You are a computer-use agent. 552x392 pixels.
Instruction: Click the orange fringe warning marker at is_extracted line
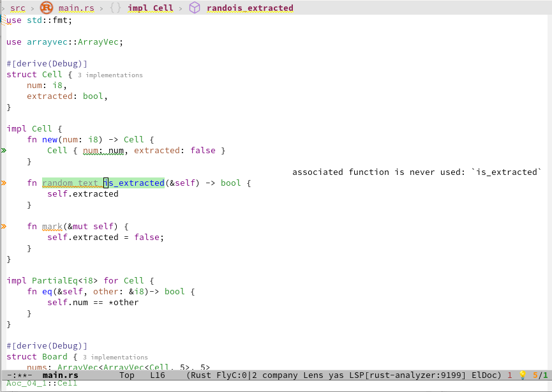pyautogui.click(x=4, y=183)
